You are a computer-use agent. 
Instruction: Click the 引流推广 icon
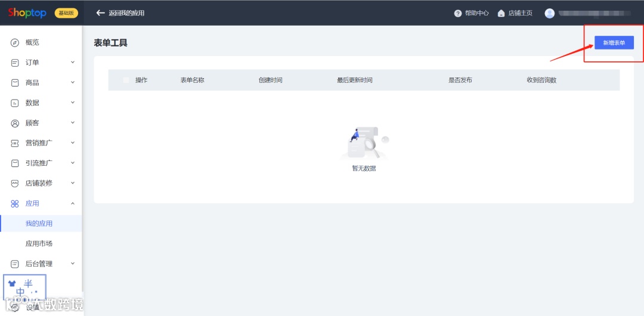pos(15,163)
